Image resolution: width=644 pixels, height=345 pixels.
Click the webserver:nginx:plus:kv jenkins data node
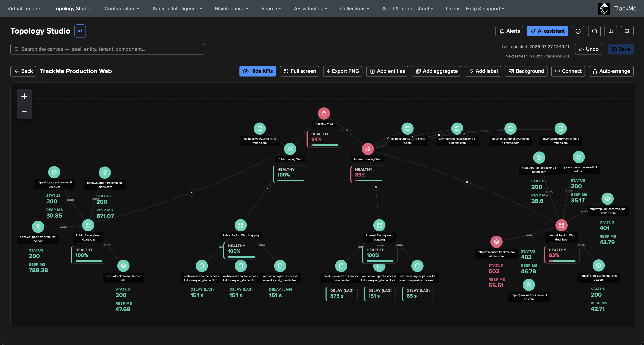pos(417,266)
